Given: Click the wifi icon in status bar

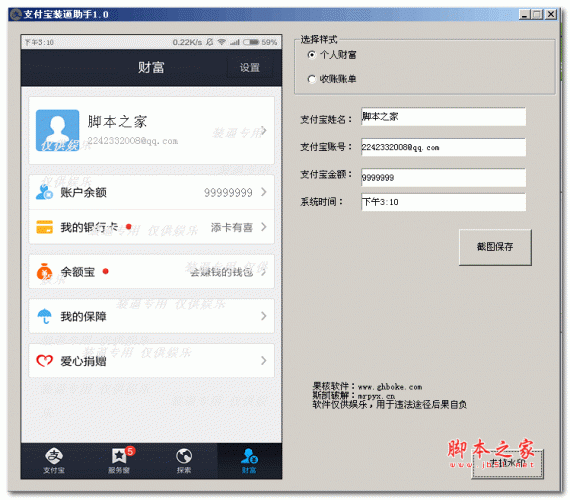Looking at the screenshot, I should (x=221, y=42).
